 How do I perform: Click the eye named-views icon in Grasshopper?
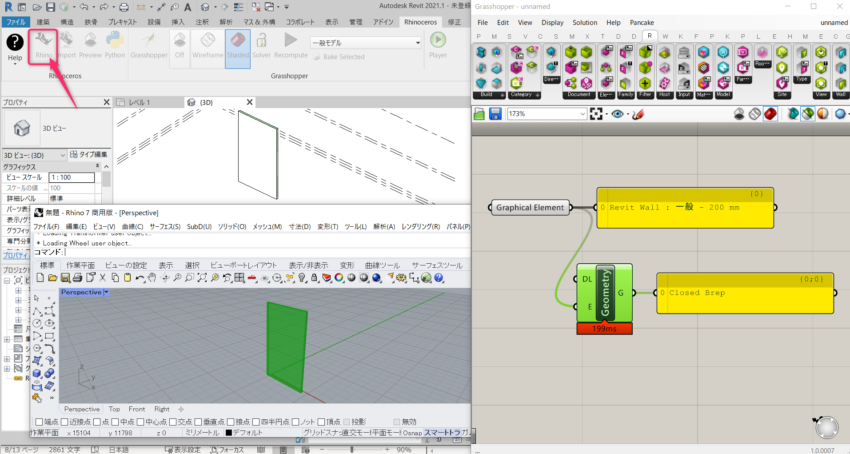(x=617, y=114)
